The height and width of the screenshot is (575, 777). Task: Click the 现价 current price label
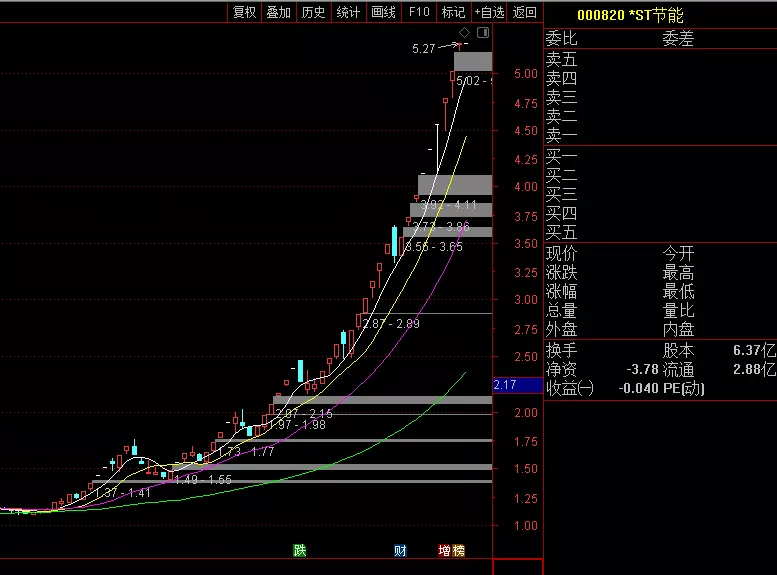561,254
